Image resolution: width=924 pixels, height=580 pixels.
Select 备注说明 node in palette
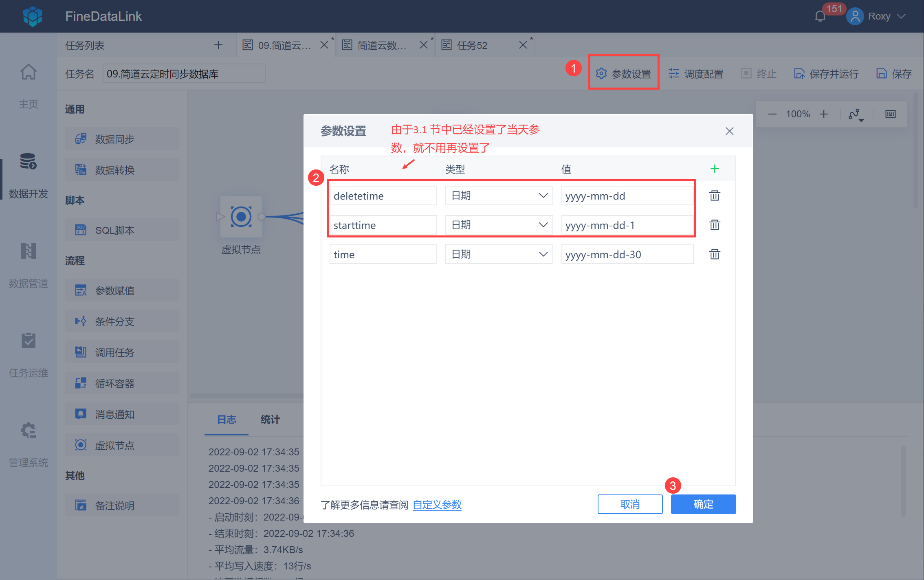click(x=122, y=505)
